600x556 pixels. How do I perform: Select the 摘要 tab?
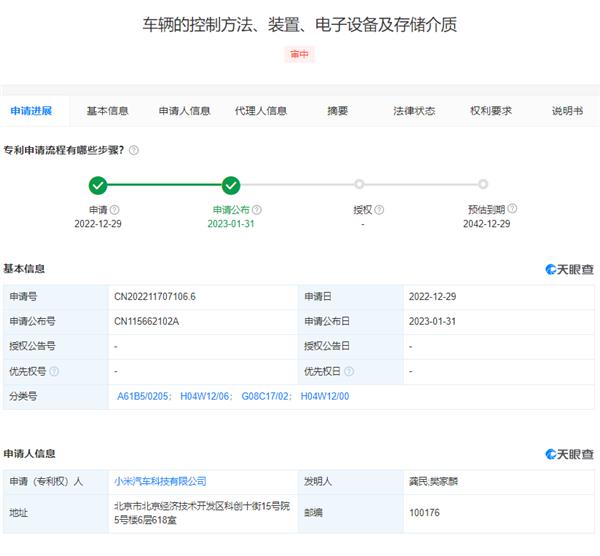(338, 111)
